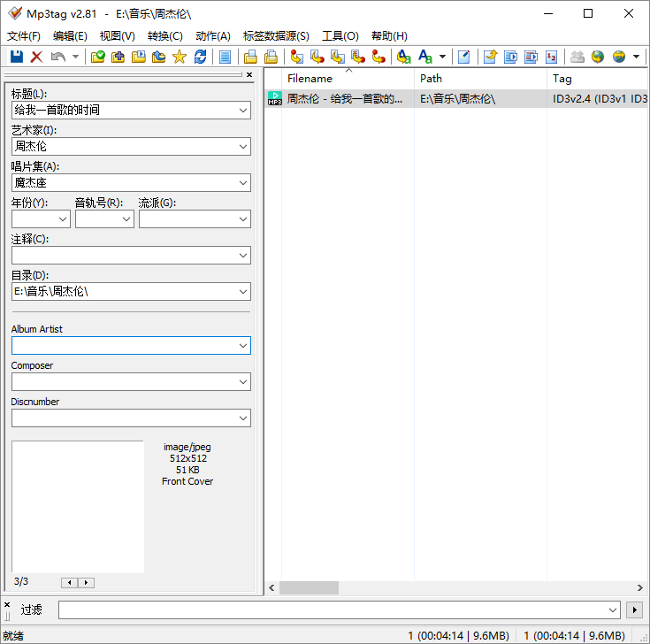The height and width of the screenshot is (644, 650).
Task: Expand the 标题 (Title) dropdown
Action: coord(243,111)
